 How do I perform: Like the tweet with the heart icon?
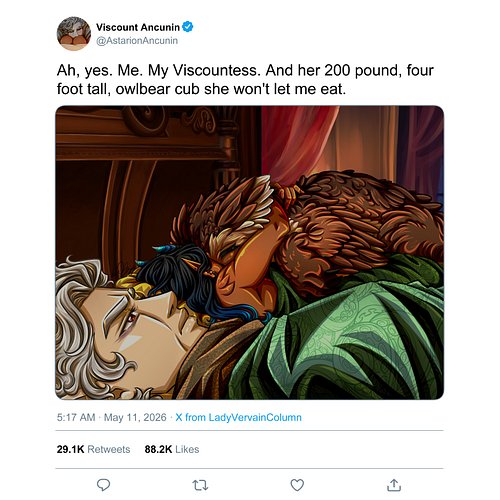coord(297,485)
